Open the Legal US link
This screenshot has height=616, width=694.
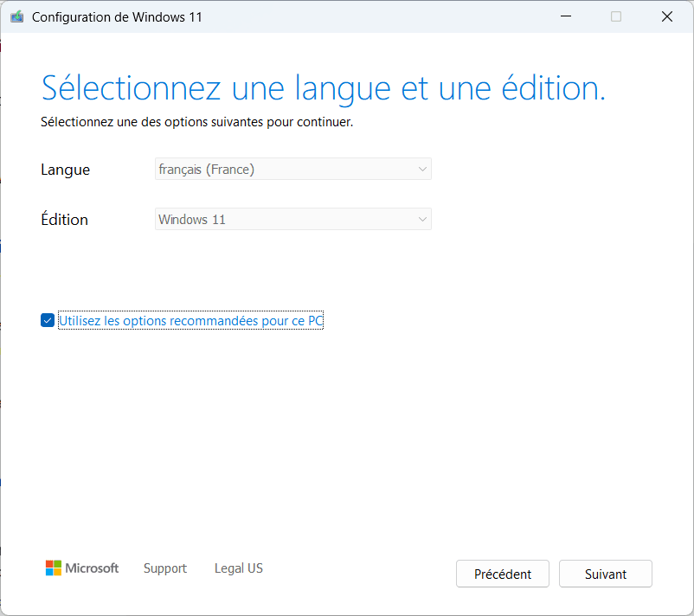(x=239, y=568)
